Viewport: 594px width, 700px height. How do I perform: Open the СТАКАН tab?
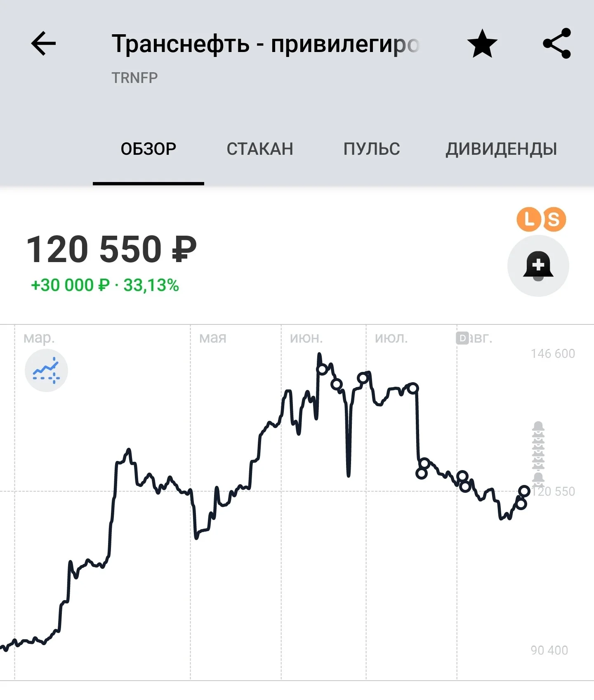pyautogui.click(x=260, y=149)
